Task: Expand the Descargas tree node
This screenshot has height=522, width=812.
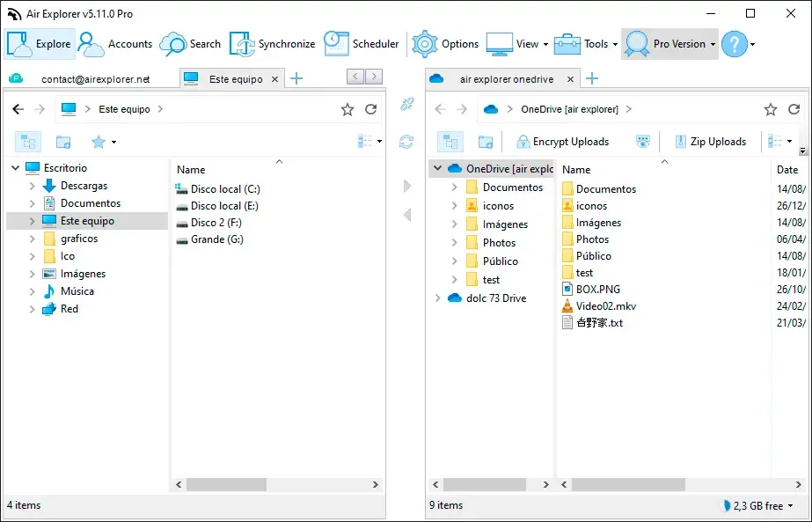Action: (x=32, y=186)
